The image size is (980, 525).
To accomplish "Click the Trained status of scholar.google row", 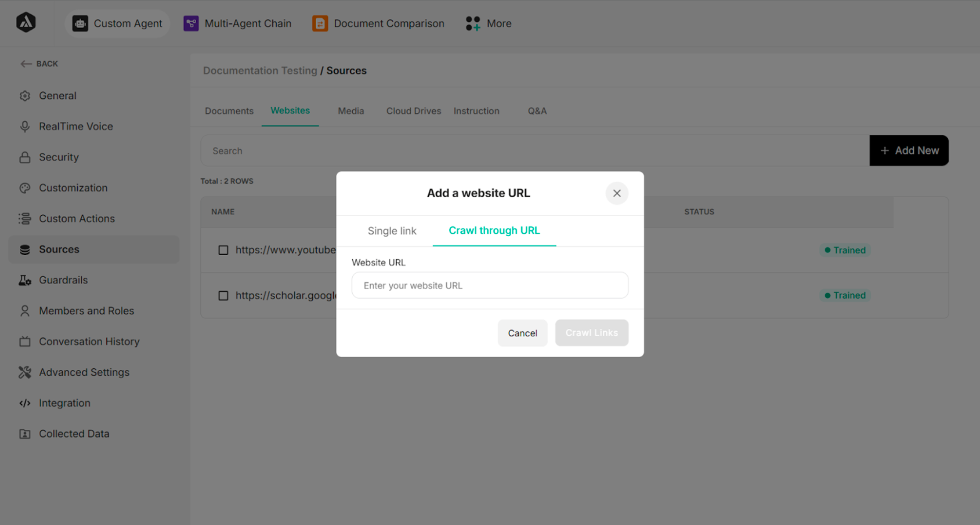I will (845, 296).
